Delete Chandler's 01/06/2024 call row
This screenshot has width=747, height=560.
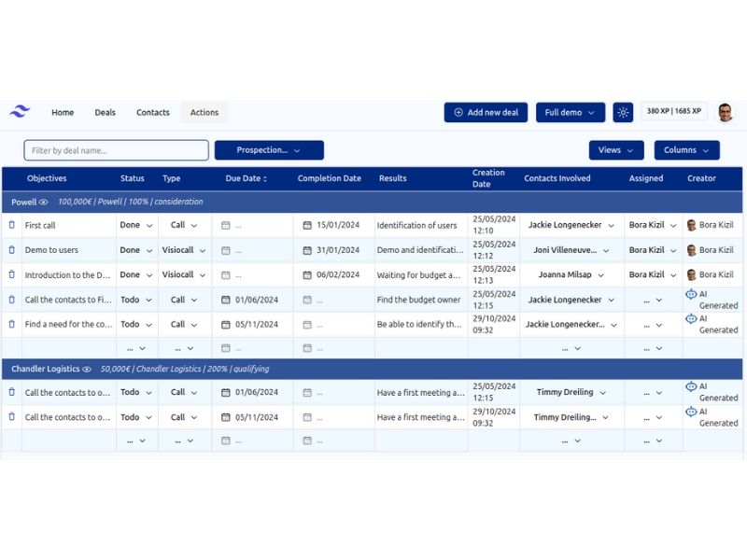click(x=12, y=392)
